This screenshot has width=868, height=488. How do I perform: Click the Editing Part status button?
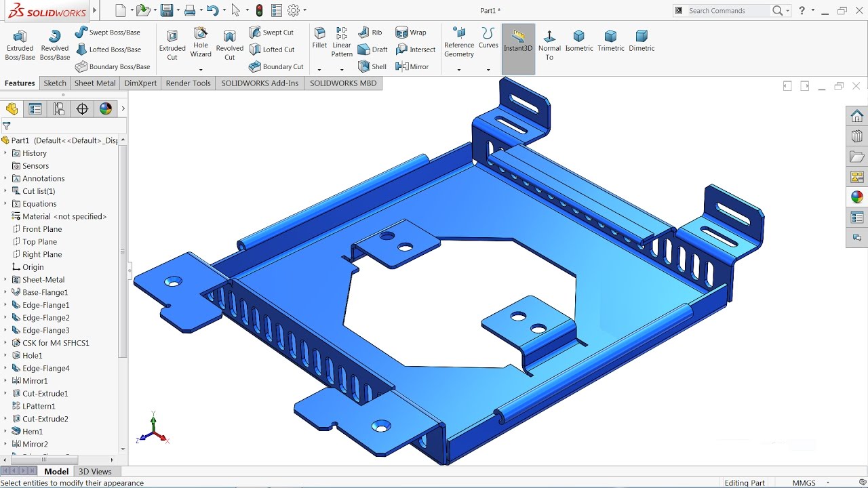pyautogui.click(x=745, y=482)
